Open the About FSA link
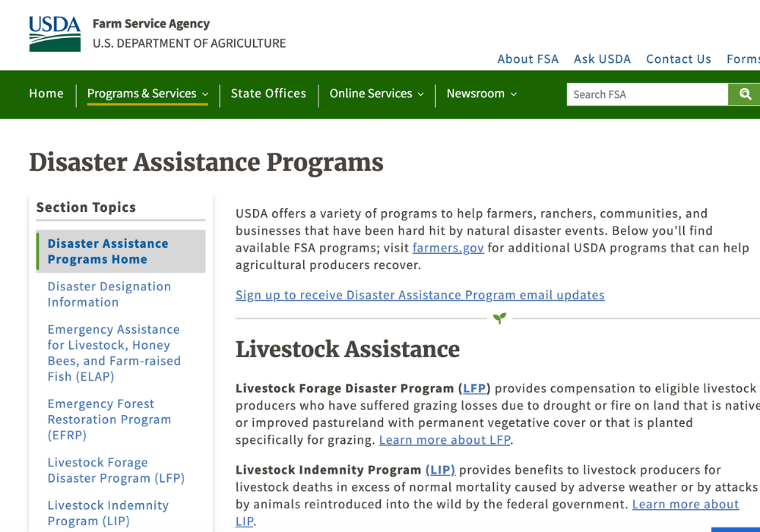Image resolution: width=760 pixels, height=532 pixels. point(528,59)
